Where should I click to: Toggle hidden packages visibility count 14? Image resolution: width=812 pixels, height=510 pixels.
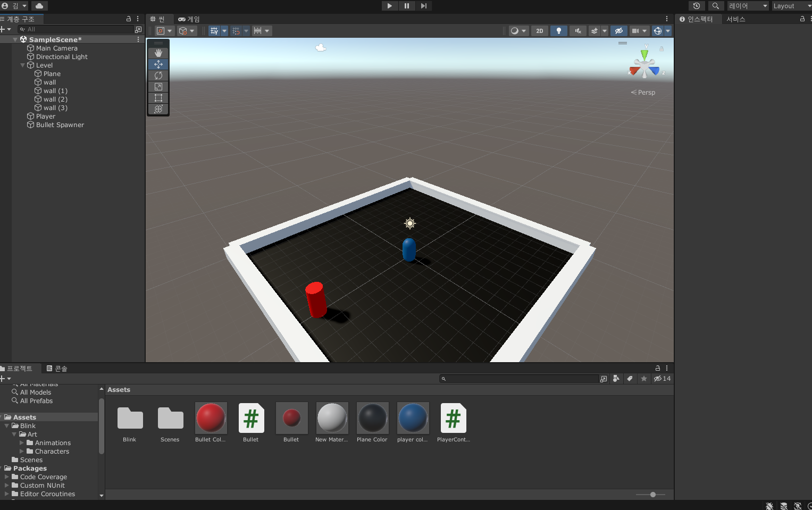pos(663,379)
